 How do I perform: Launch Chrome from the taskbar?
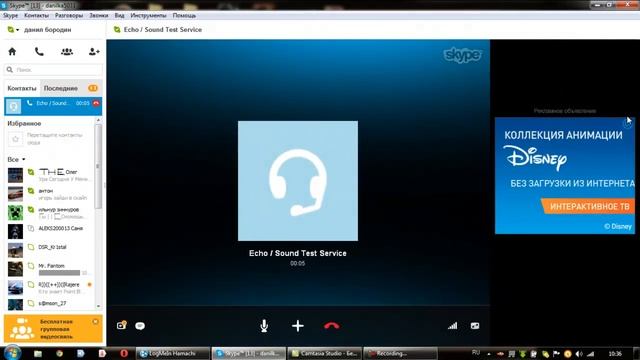60,353
